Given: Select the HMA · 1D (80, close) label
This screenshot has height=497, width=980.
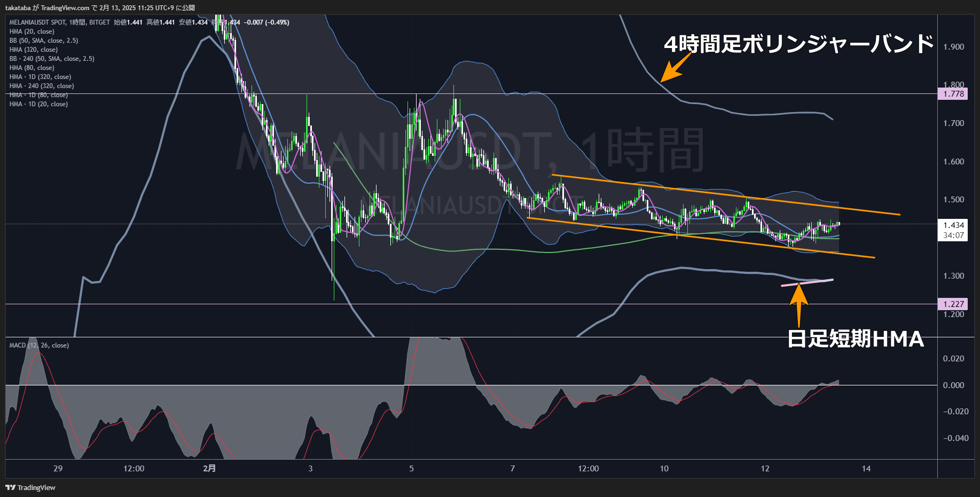Looking at the screenshot, I should pyautogui.click(x=38, y=95).
